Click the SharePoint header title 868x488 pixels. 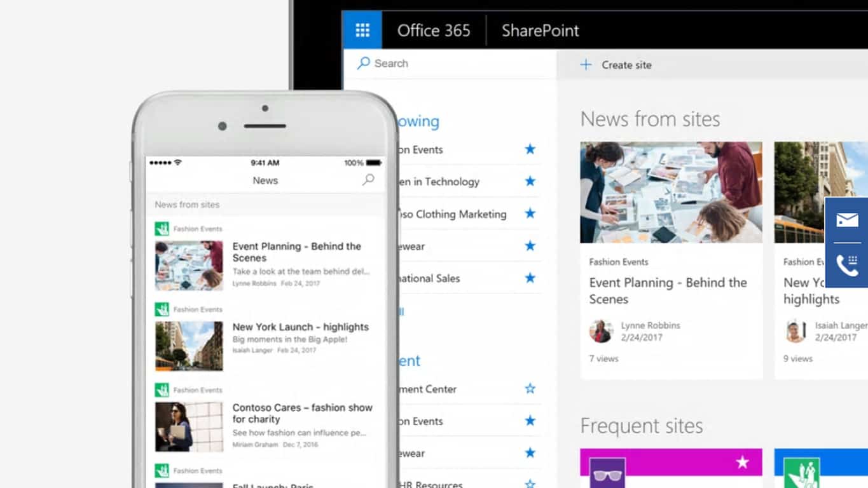click(x=541, y=30)
